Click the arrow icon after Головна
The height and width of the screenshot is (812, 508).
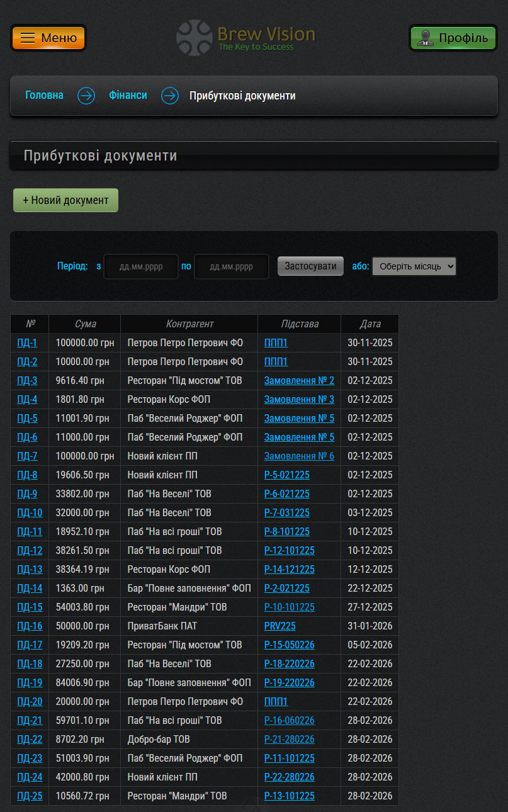click(86, 96)
